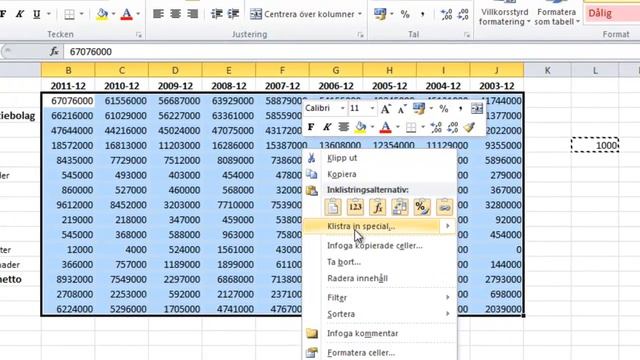
Task: Open font size 11 box in mini toolbar
Action: (x=362, y=108)
